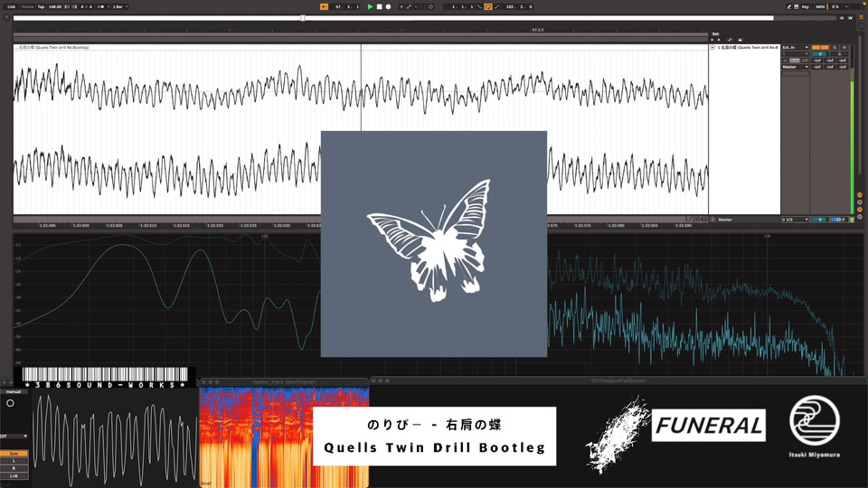
Task: Click the Link button
Action: point(11,6)
